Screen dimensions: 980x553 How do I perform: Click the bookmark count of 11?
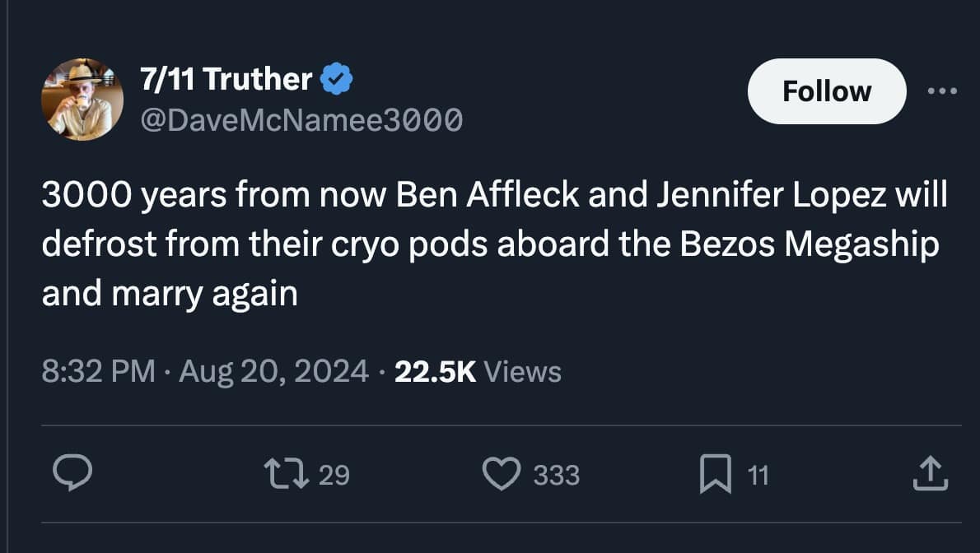coord(758,476)
